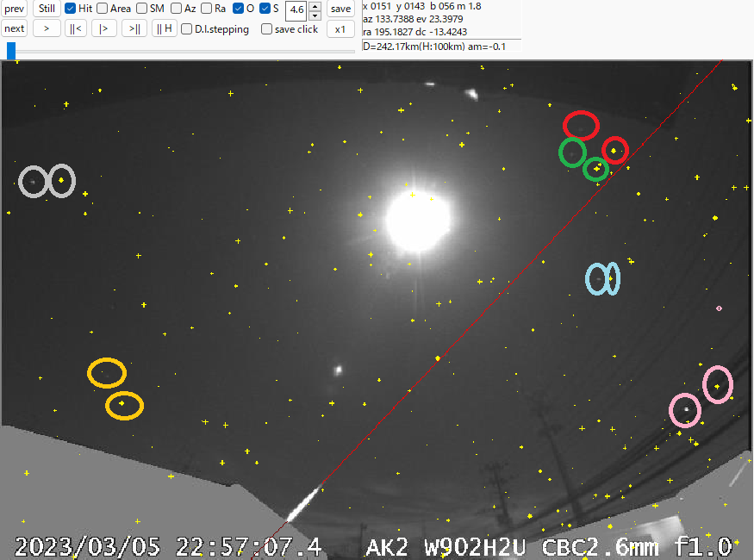
Task: Click the '|>' step-forward playback button
Action: click(x=104, y=28)
